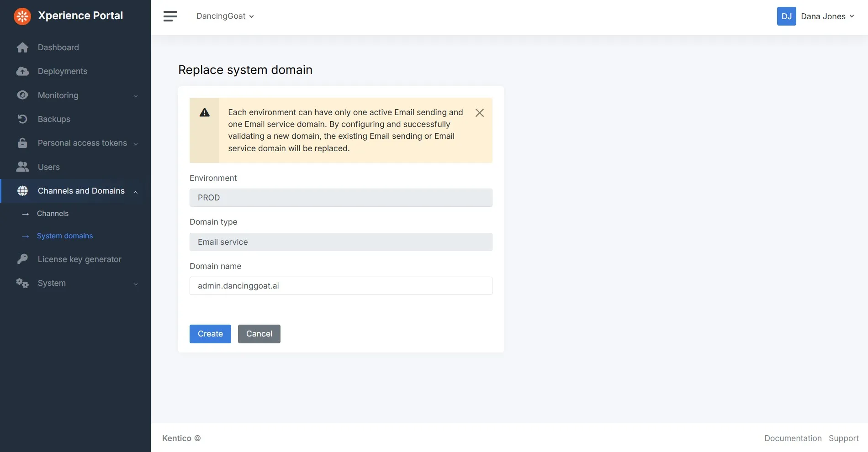Click the Kentico © footer text

pos(181,438)
